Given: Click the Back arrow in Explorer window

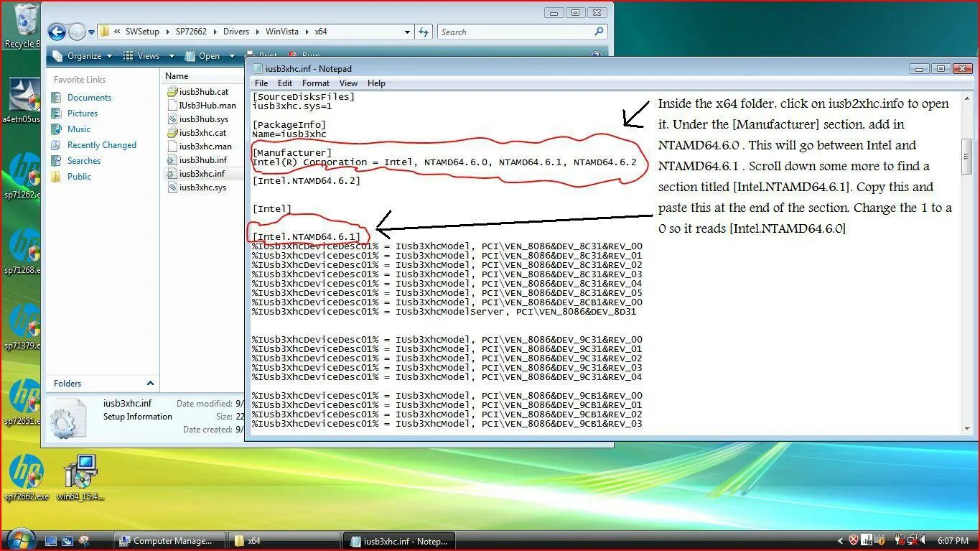Looking at the screenshot, I should [57, 32].
